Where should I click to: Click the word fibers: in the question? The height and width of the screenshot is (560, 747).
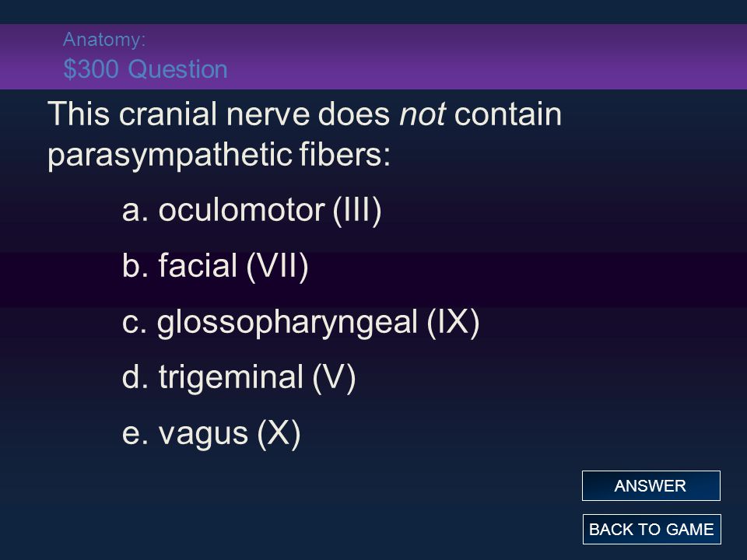(x=345, y=154)
